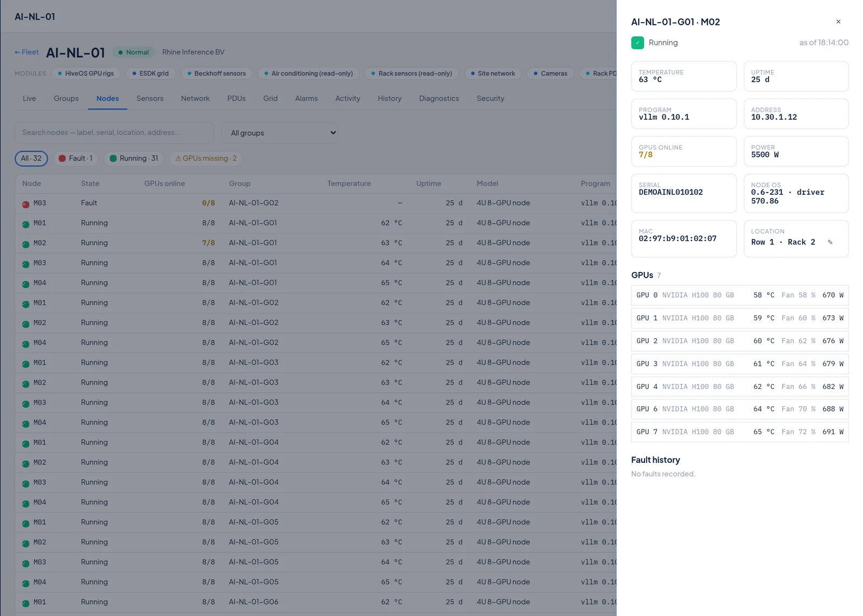The width and height of the screenshot is (863, 616).
Task: Select the Rack sensors (read-only) module
Action: (x=412, y=73)
